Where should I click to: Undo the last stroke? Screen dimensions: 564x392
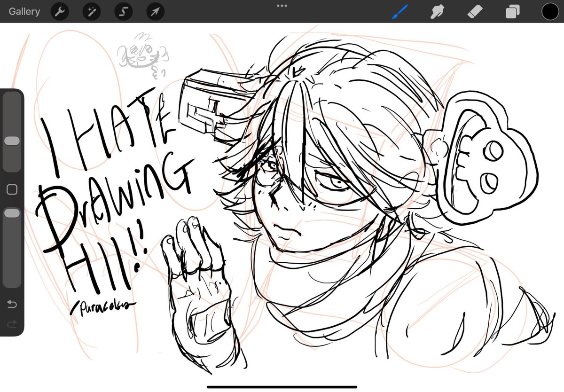[12, 305]
